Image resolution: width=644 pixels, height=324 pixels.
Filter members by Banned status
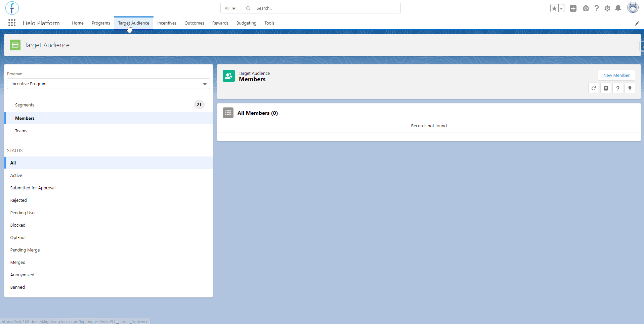click(x=109, y=287)
